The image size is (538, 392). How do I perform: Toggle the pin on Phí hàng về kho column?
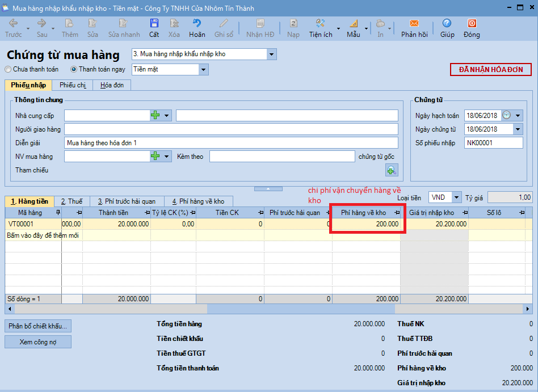point(397,213)
